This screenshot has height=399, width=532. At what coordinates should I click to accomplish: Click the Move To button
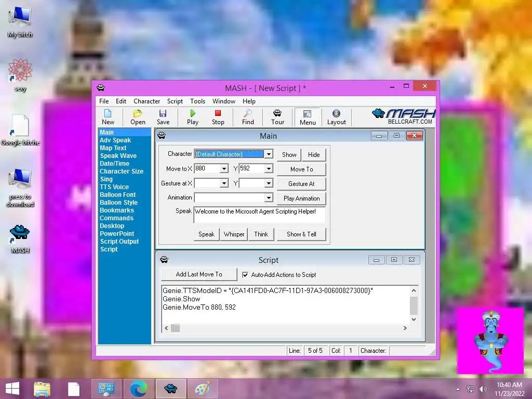pyautogui.click(x=302, y=169)
